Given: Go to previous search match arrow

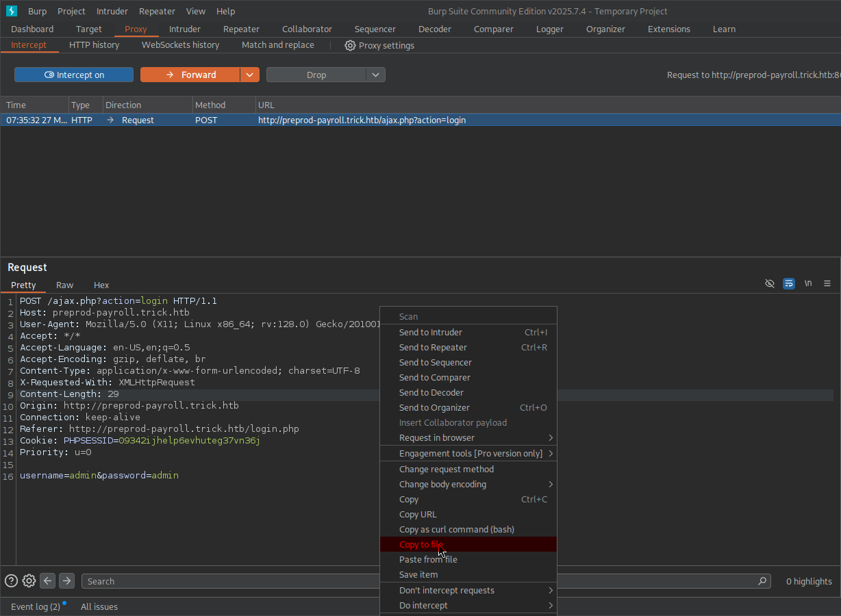Looking at the screenshot, I should click(48, 581).
